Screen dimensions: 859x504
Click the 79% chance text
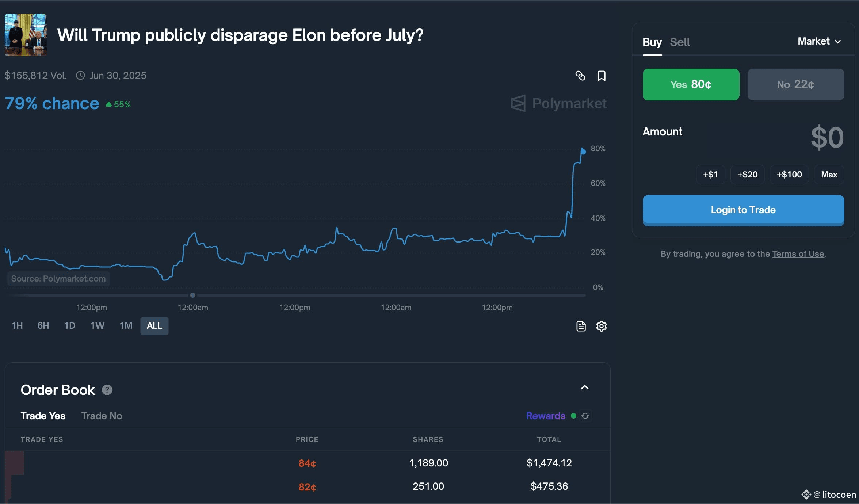point(52,103)
